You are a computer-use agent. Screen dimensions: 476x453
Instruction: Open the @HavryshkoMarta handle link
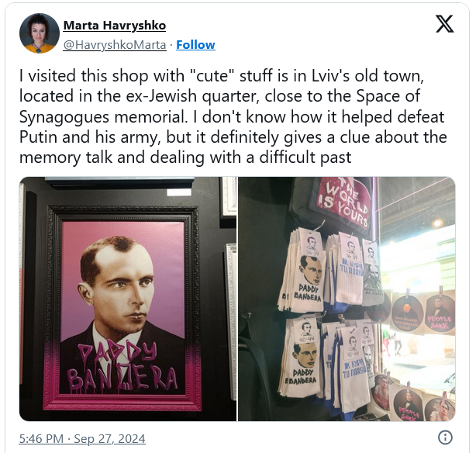click(x=115, y=45)
